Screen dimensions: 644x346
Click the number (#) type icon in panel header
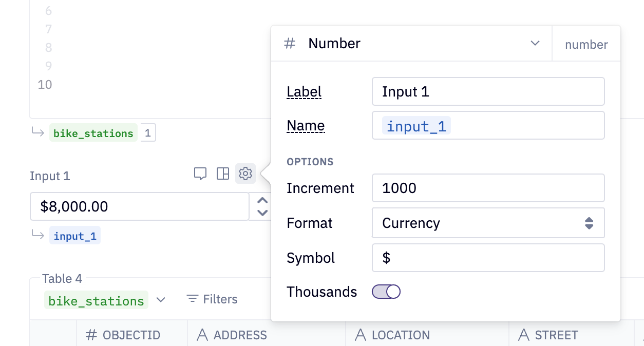[289, 43]
